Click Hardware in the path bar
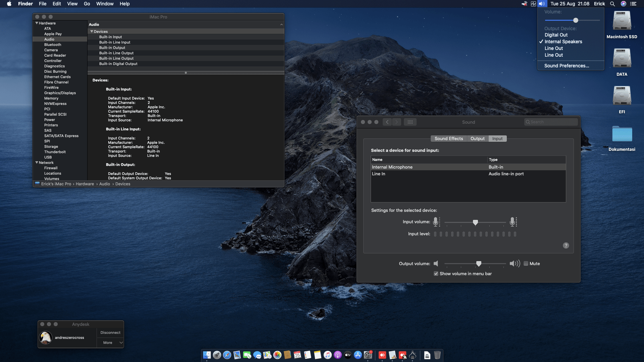 pyautogui.click(x=85, y=184)
